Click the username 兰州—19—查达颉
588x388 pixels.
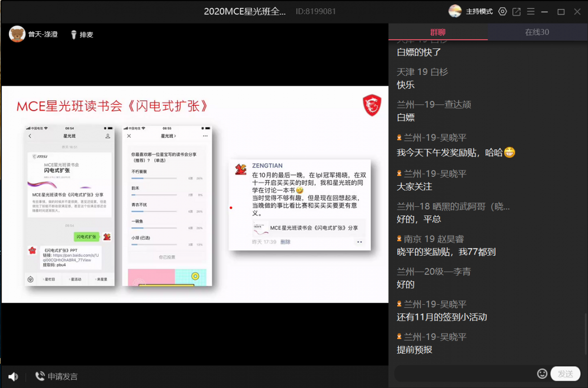click(434, 104)
